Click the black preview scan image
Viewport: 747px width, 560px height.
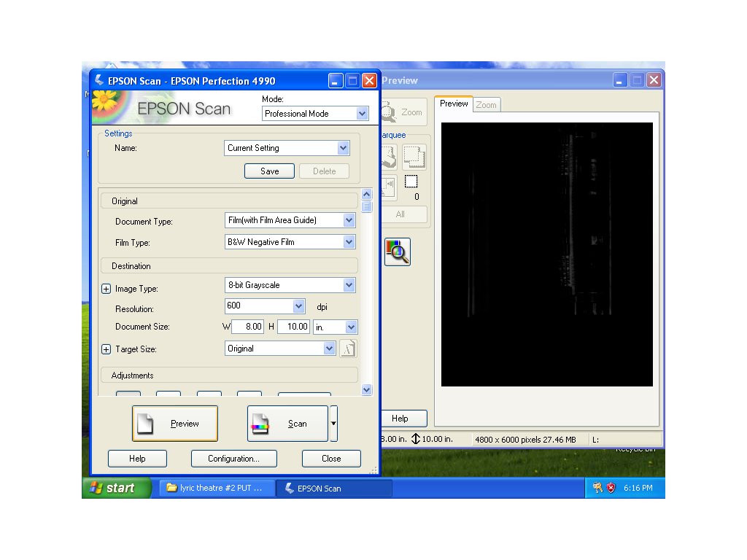coord(547,254)
